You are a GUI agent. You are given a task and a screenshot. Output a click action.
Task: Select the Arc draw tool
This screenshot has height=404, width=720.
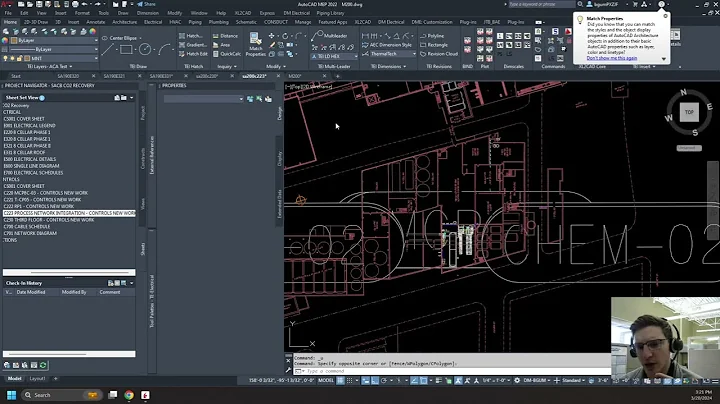[x=165, y=50]
